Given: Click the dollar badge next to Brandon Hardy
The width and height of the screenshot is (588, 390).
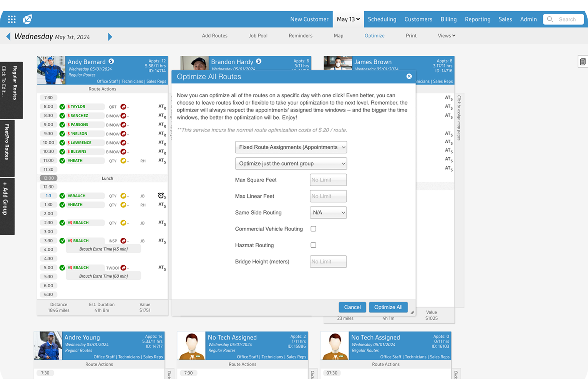Looking at the screenshot, I should [259, 62].
